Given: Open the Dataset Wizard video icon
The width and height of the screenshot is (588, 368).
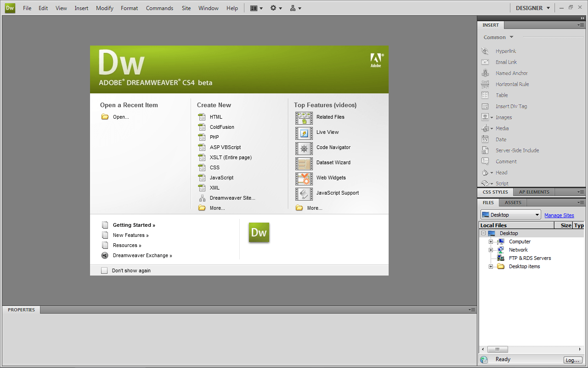Looking at the screenshot, I should pos(304,164).
